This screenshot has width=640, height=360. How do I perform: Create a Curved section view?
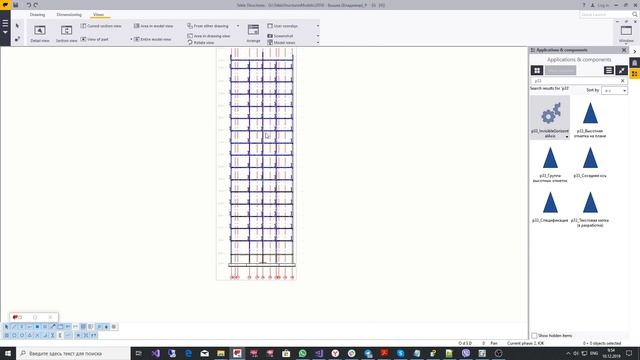tap(101, 26)
